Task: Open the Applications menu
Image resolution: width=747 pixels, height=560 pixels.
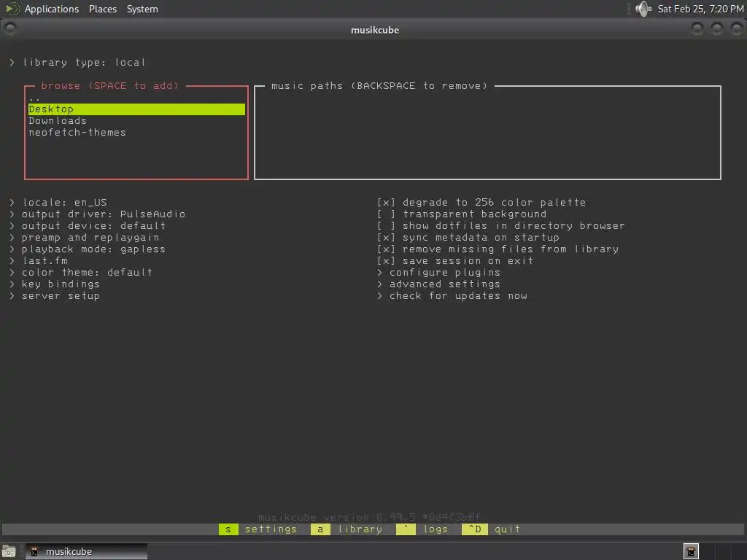Action: 52,9
